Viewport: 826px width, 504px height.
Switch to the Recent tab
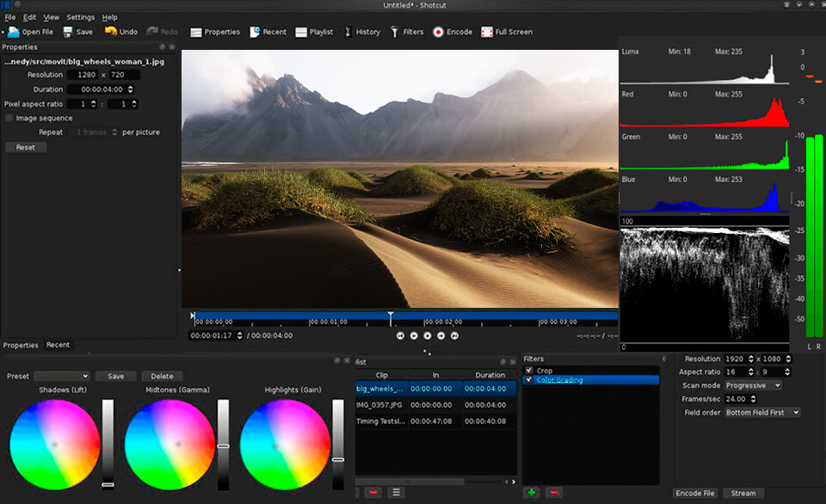click(x=59, y=345)
